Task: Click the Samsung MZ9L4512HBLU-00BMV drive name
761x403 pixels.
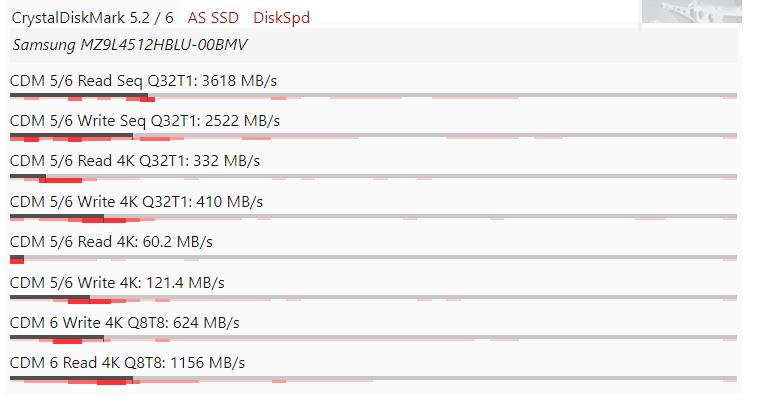Action: click(x=130, y=45)
